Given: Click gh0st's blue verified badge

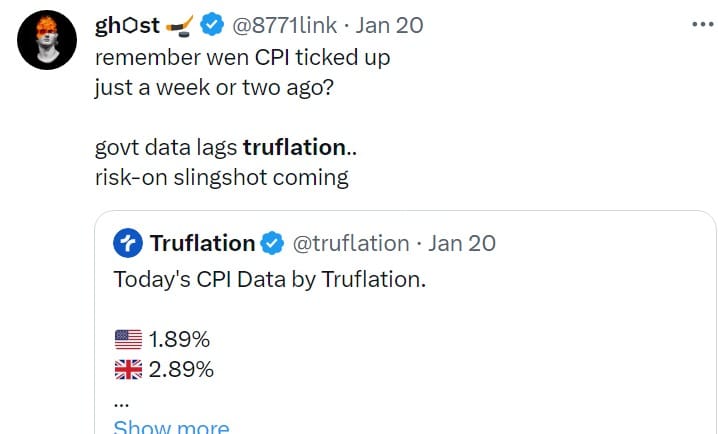Looking at the screenshot, I should [213, 24].
